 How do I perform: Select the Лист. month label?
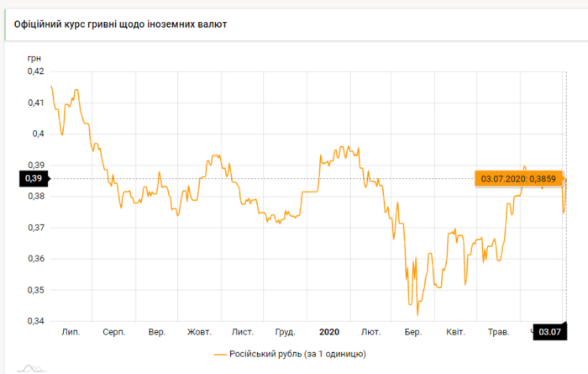pos(243,333)
